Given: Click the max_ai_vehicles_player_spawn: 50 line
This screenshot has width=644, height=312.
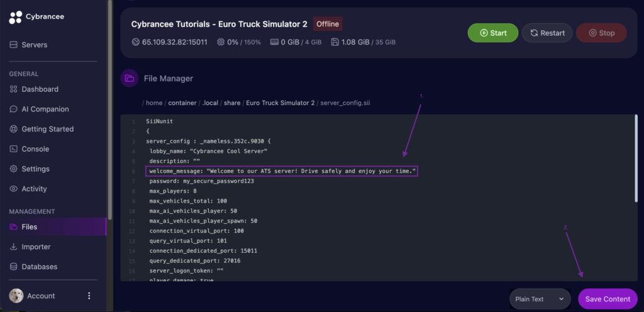Looking at the screenshot, I should click(203, 221).
